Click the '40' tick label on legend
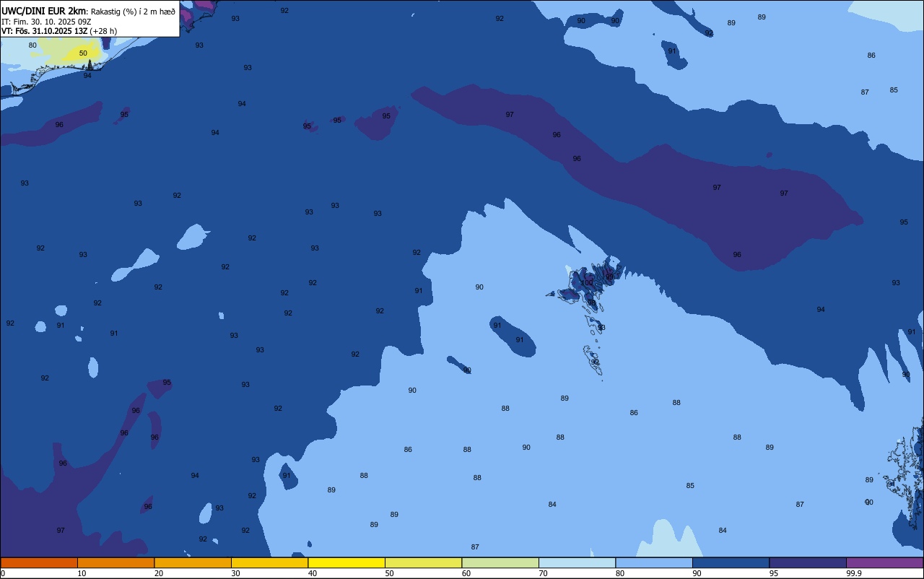 pyautogui.click(x=313, y=573)
